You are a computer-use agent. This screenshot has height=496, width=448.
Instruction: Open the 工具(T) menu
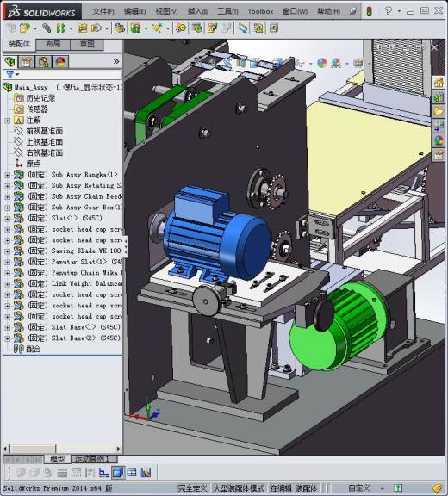pos(227,11)
